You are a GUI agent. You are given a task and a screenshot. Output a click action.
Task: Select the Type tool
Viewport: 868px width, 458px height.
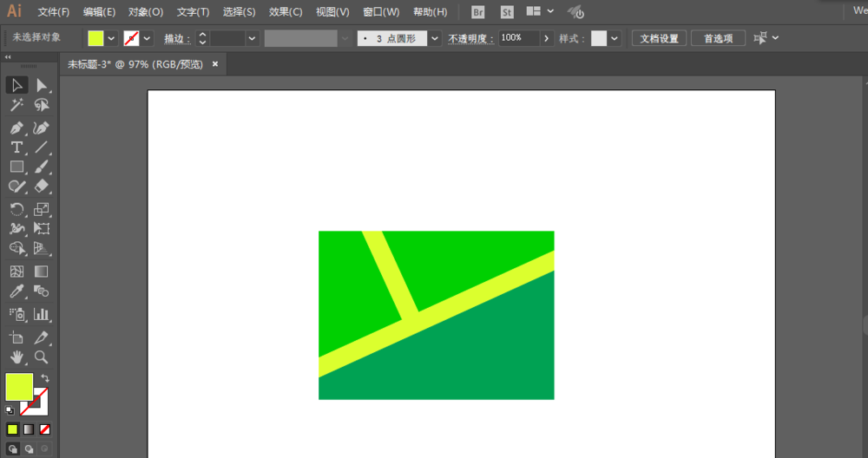click(16, 147)
